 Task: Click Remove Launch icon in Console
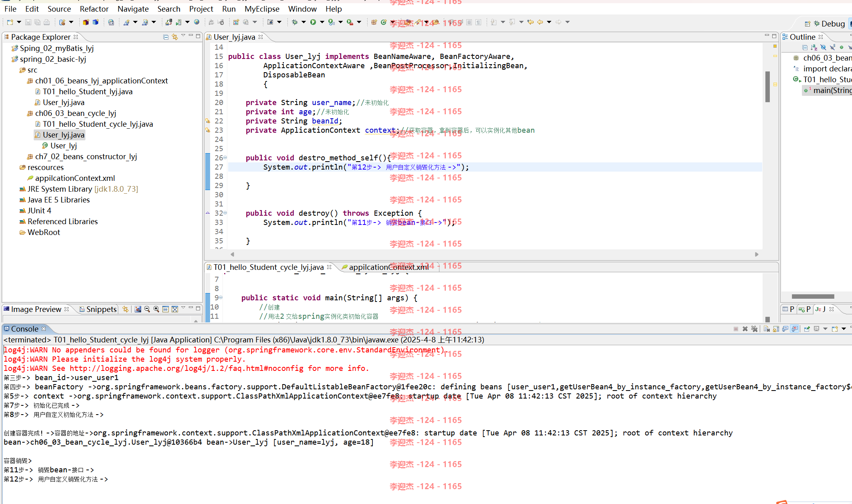click(745, 329)
